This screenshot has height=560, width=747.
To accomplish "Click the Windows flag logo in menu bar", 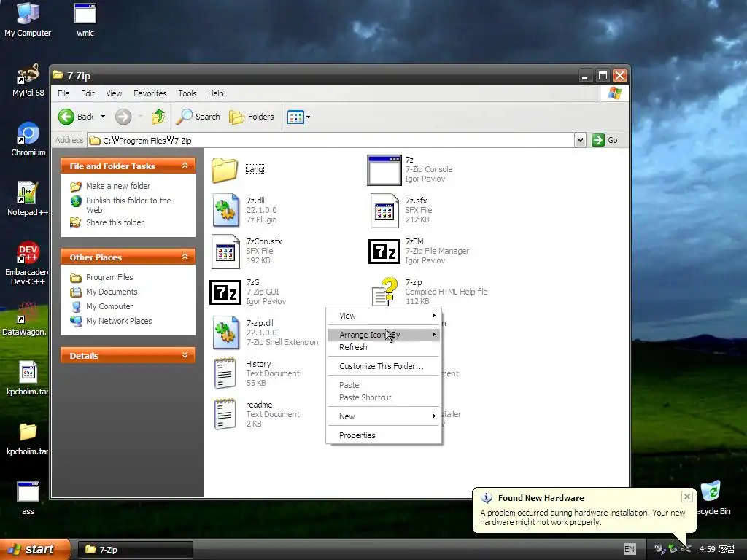I will click(x=614, y=93).
